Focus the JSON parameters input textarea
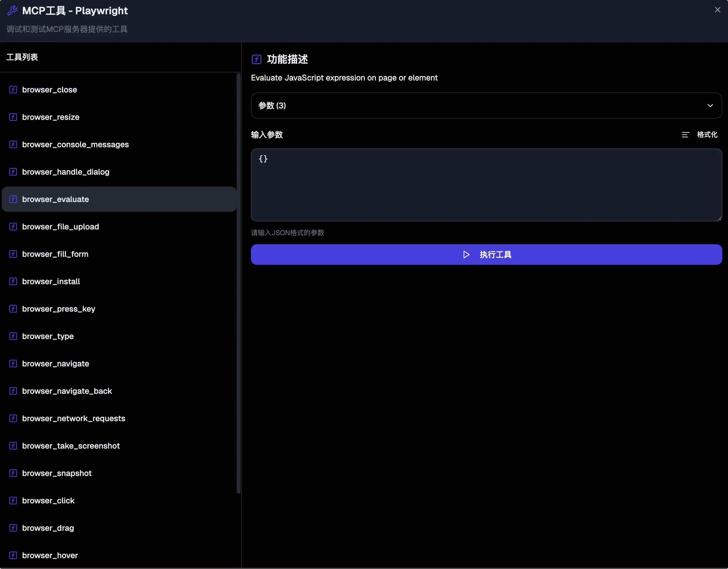Viewport: 728px width, 569px height. pyautogui.click(x=486, y=185)
